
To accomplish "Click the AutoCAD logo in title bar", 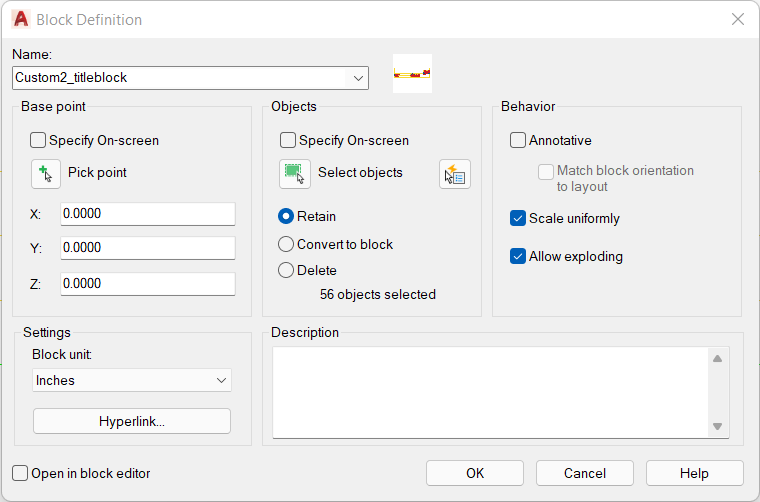I will tap(21, 19).
